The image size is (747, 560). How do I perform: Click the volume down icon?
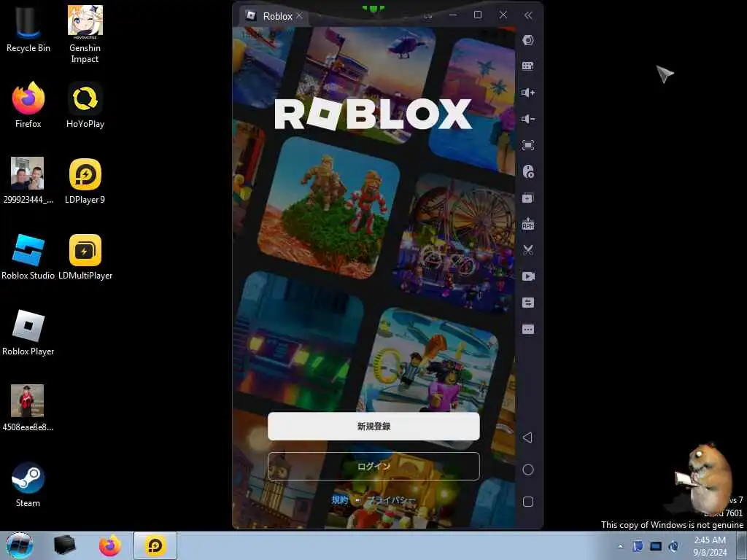[528, 119]
